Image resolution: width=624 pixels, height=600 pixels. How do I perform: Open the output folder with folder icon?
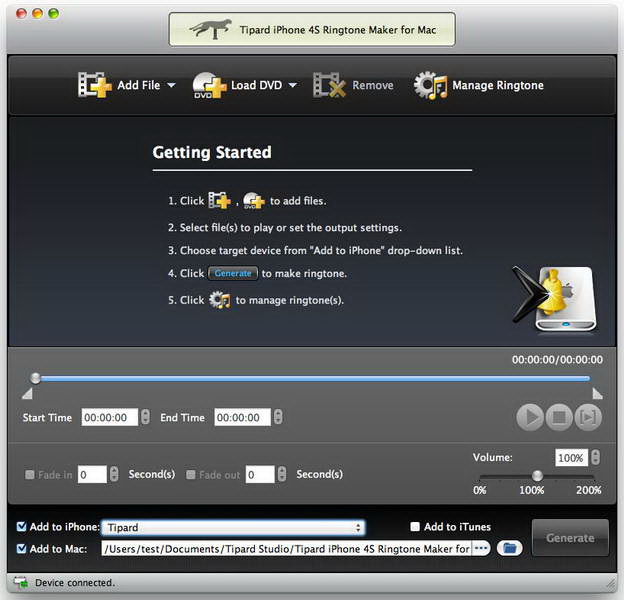tap(509, 548)
